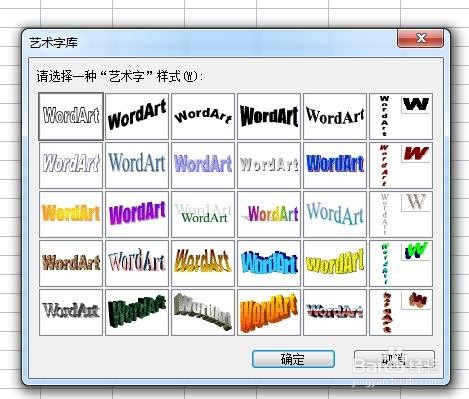
Task: Select the lavender purple WordArt style
Action: (203, 165)
